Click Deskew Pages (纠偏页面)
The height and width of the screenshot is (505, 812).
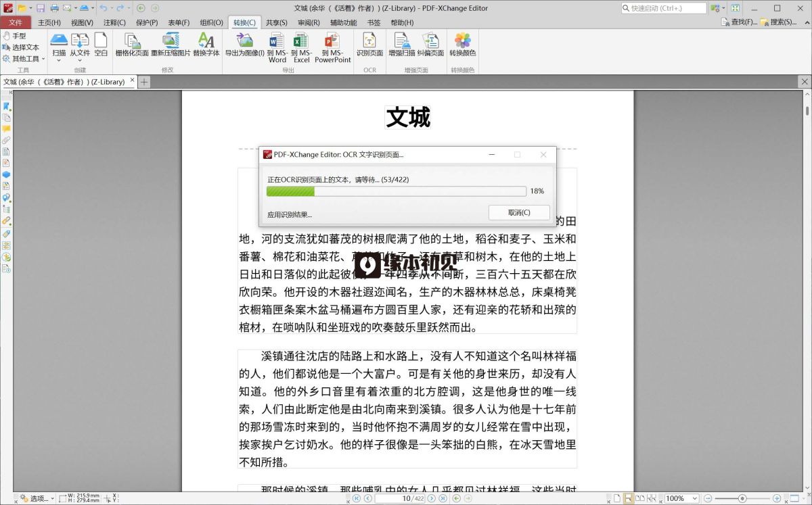430,44
